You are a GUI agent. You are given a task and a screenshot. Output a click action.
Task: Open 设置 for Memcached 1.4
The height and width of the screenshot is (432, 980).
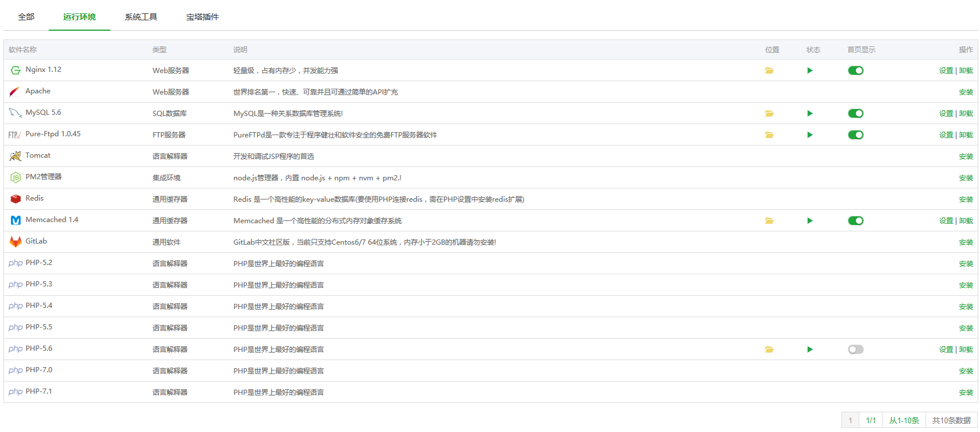[946, 221]
